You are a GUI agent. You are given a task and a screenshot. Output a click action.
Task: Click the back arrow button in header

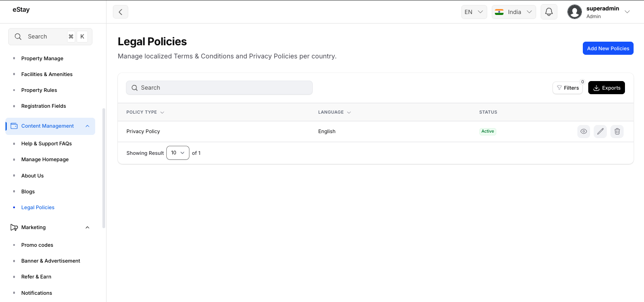point(121,12)
